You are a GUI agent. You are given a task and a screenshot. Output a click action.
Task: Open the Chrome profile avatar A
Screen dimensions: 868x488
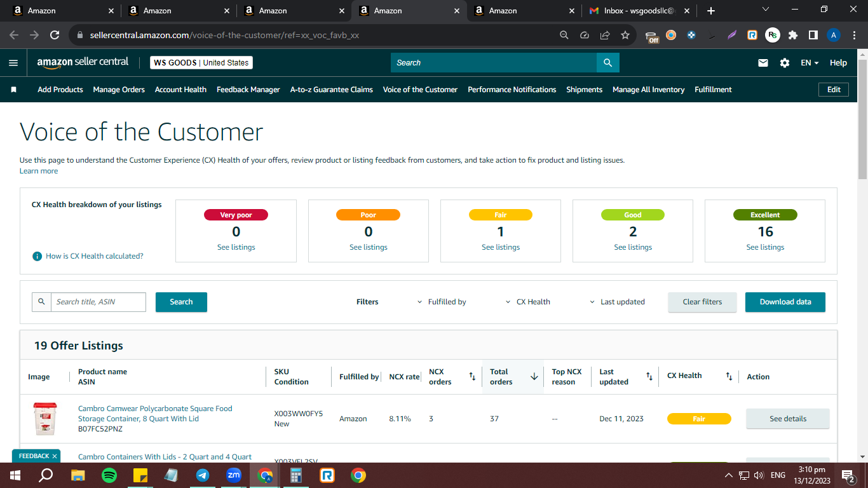pyautogui.click(x=834, y=36)
